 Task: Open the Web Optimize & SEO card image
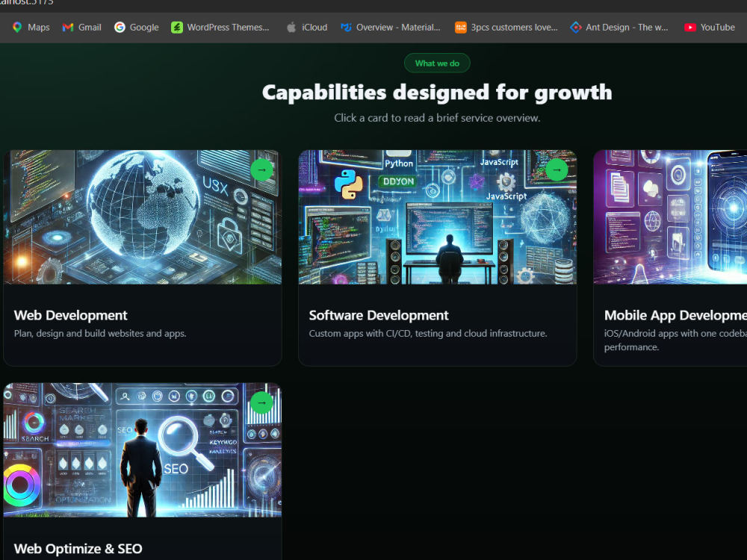tap(143, 450)
